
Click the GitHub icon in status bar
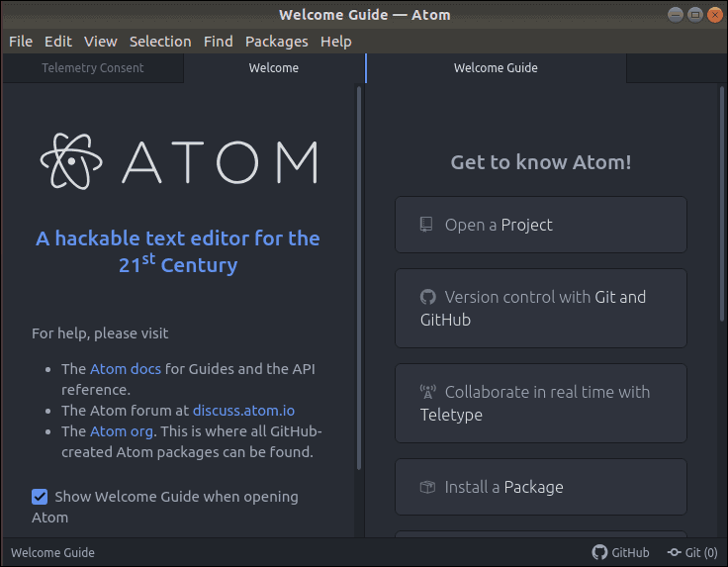599,552
